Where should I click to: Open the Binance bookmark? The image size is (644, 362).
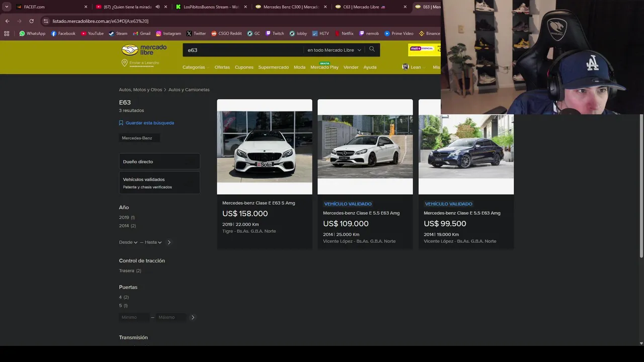(x=429, y=34)
